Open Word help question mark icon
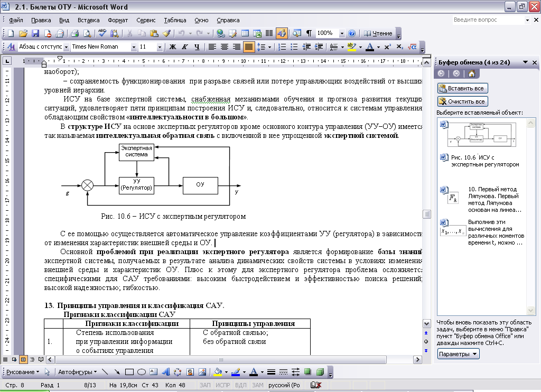The image size is (541, 392). coord(351,33)
